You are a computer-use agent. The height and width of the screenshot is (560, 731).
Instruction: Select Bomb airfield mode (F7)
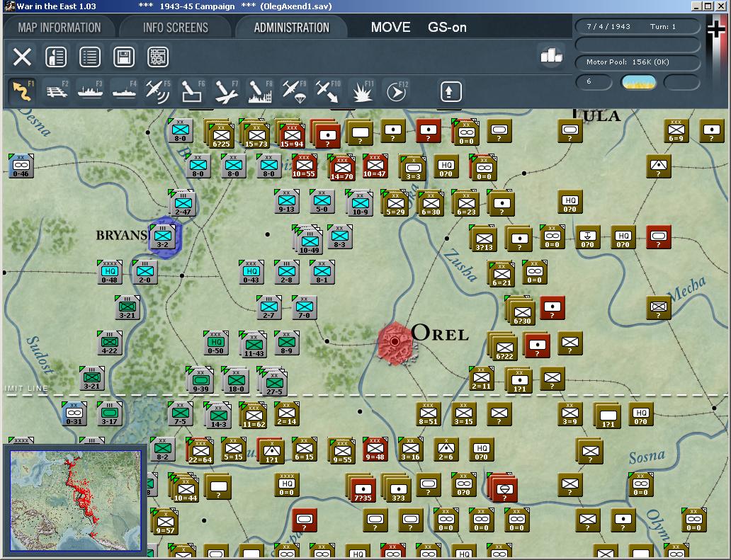226,91
